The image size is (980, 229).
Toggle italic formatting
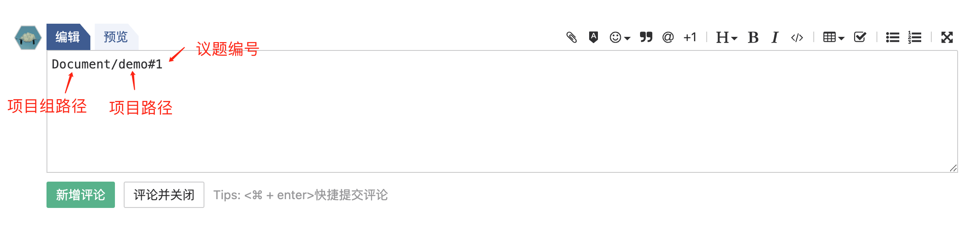pyautogui.click(x=775, y=37)
